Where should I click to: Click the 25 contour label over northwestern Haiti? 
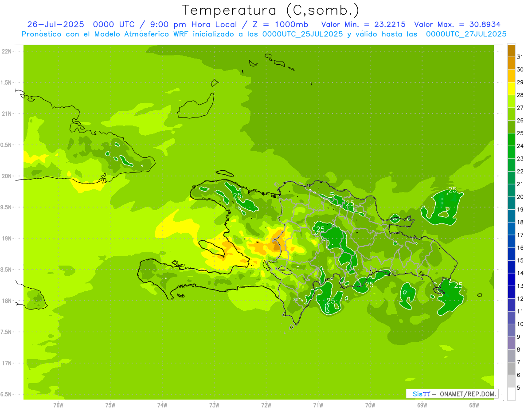coord(237,196)
